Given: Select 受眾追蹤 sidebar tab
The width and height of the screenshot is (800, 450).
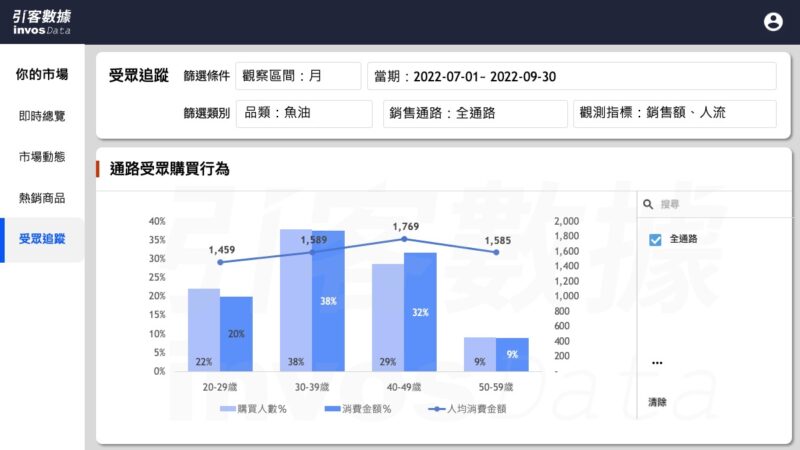Looking at the screenshot, I should pyautogui.click(x=42, y=239).
